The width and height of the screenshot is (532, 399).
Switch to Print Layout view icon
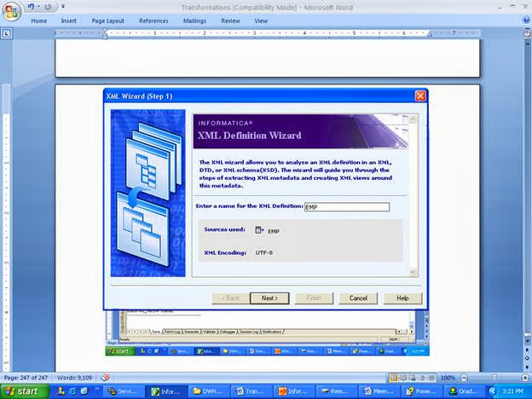(394, 378)
